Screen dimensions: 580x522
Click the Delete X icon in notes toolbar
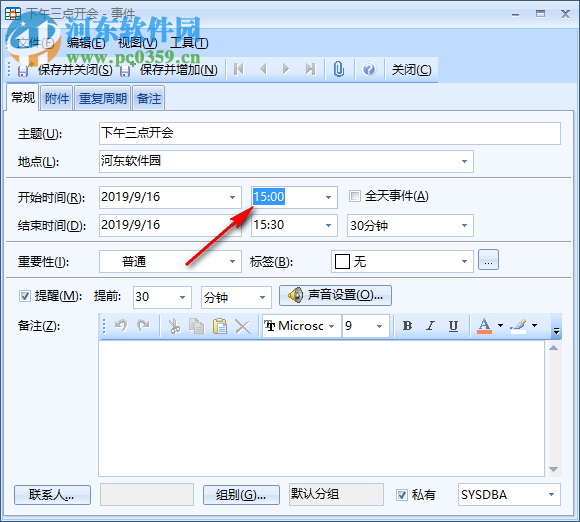[243, 326]
